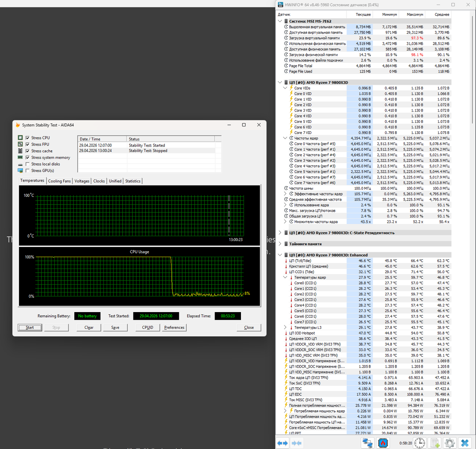The image size is (476, 449).
Task: Click the percent icon beside Stress FPU
Action: pyautogui.click(x=20, y=144)
